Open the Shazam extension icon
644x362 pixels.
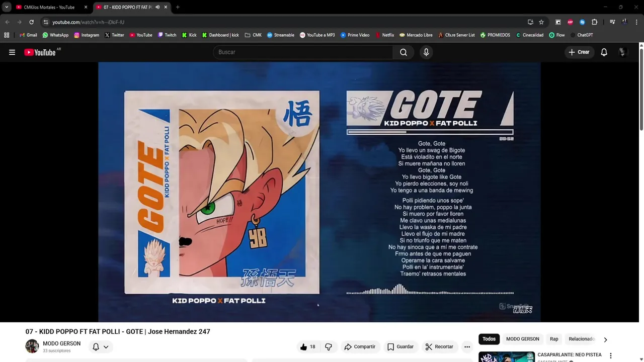(x=582, y=22)
